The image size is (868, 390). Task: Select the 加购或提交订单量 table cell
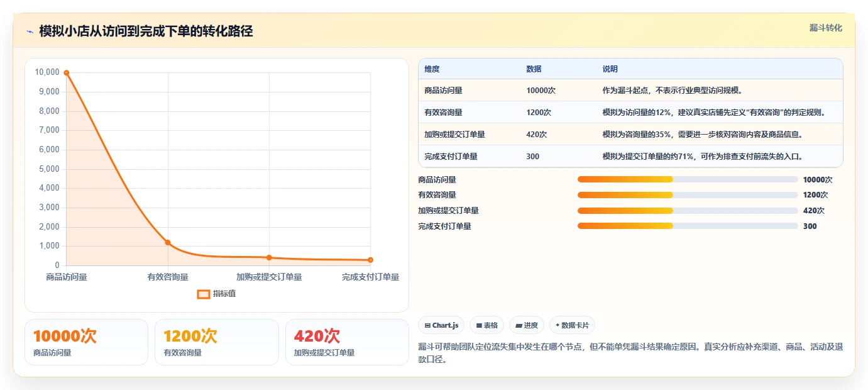[x=454, y=135]
